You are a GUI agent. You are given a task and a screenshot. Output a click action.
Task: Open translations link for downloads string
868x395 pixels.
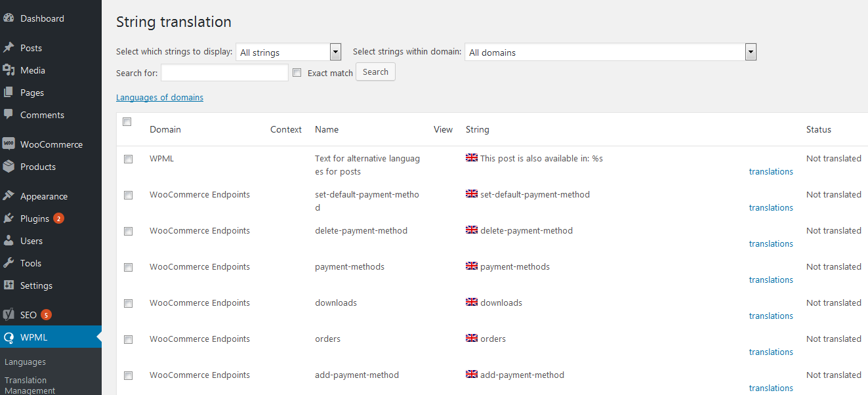pos(771,316)
